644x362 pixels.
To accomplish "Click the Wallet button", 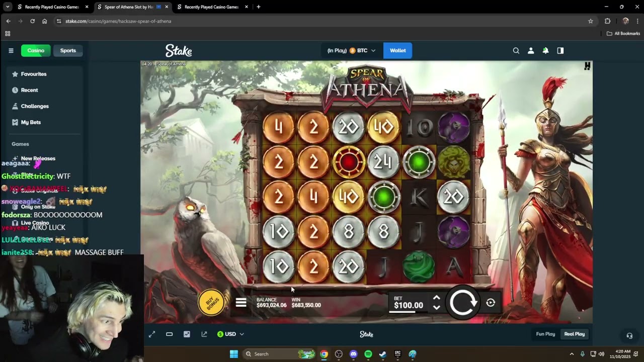I will point(397,50).
